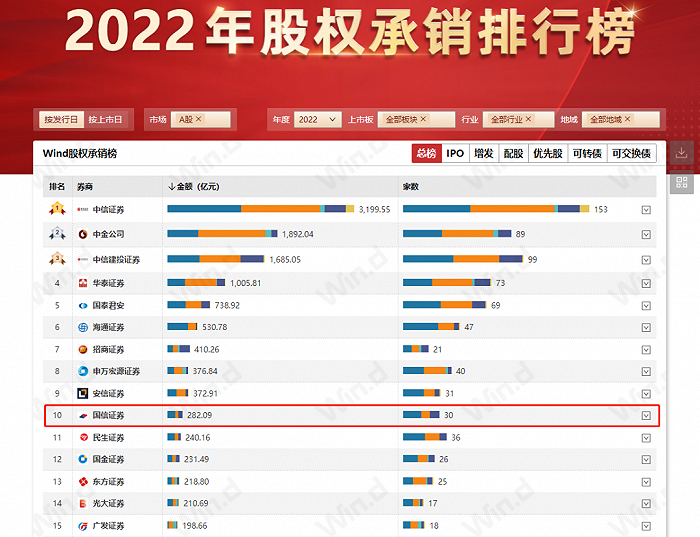Click 中信证券 count bar showing 153
The image size is (700, 537).
coord(496,208)
